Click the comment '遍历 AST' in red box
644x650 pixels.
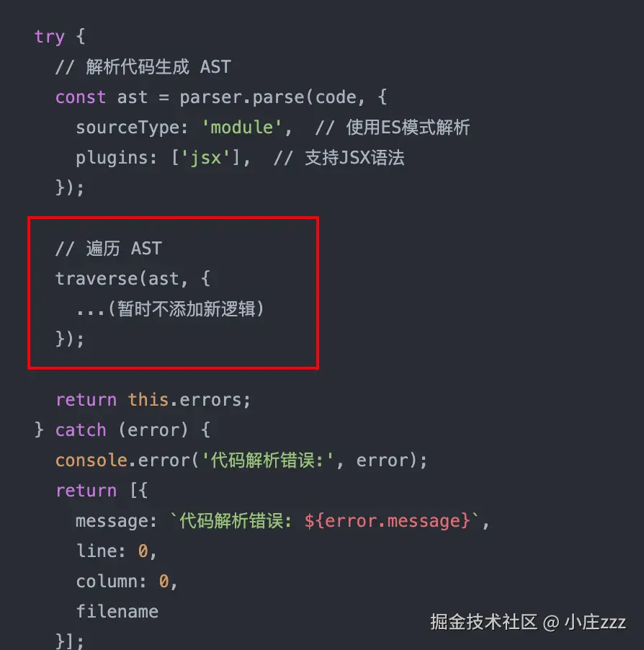(118, 249)
